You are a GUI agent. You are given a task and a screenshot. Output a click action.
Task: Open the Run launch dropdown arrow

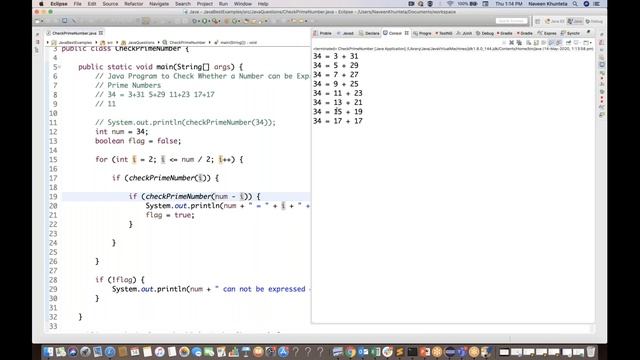tap(209, 21)
